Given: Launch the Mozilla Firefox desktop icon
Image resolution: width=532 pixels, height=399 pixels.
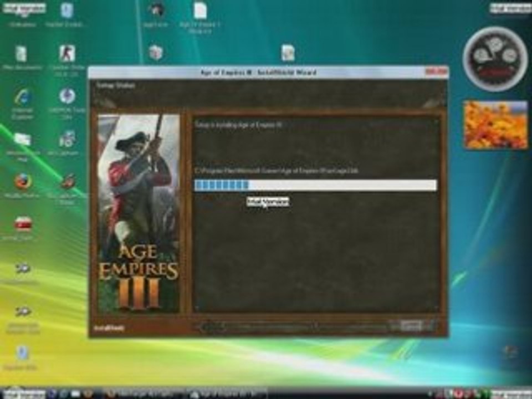Looking at the screenshot, I should coord(23,182).
